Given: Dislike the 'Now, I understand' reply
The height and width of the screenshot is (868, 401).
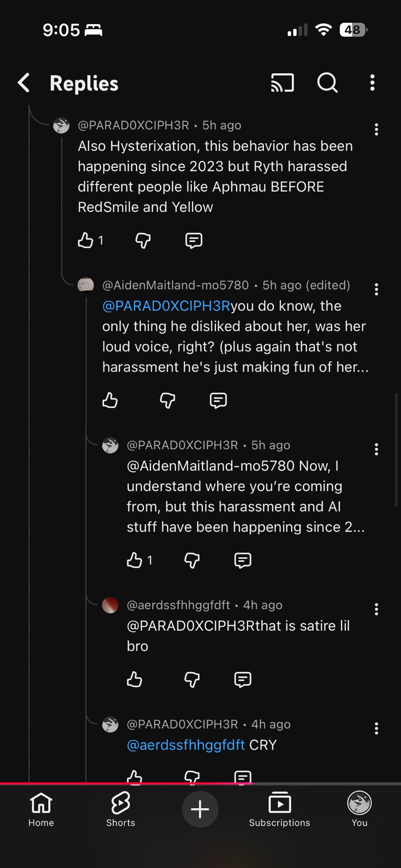Looking at the screenshot, I should pyautogui.click(x=192, y=560).
